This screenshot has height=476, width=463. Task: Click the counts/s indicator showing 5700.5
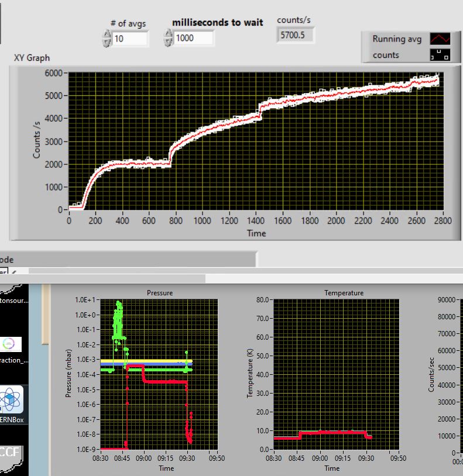point(295,35)
